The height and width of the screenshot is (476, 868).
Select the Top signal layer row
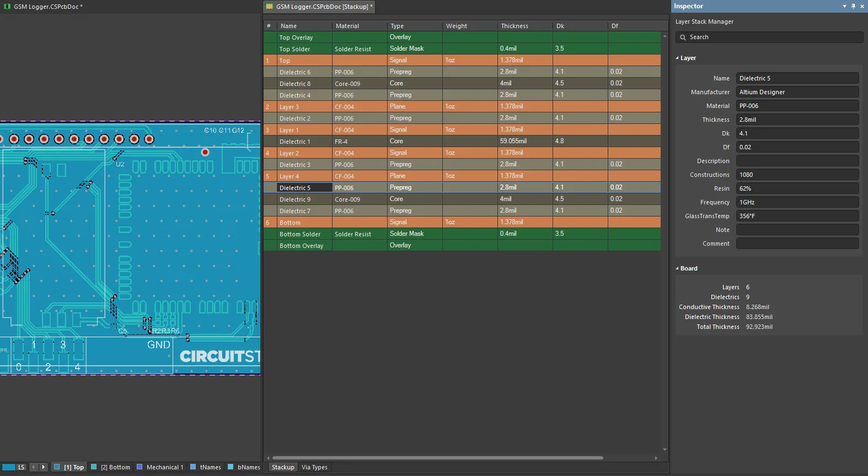click(x=462, y=61)
